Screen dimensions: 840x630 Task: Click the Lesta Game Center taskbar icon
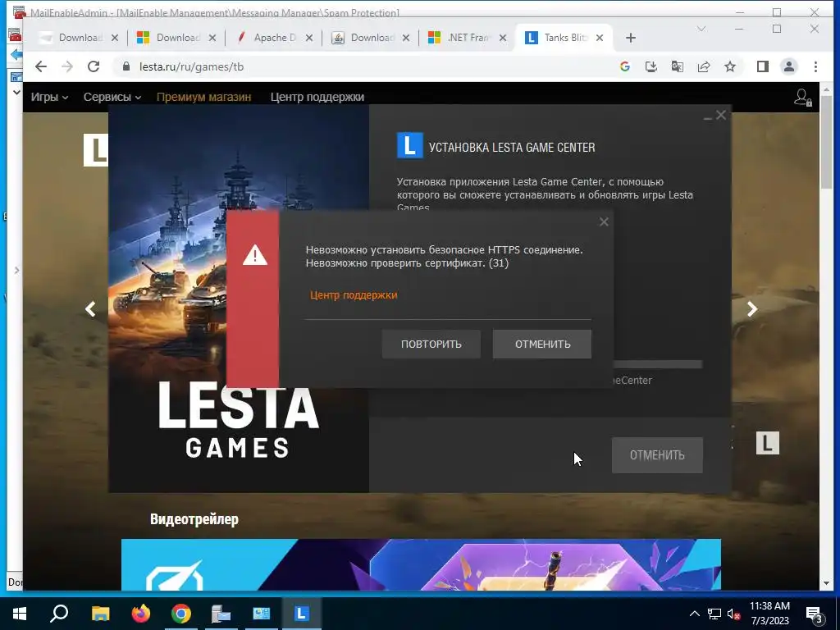pos(302,614)
